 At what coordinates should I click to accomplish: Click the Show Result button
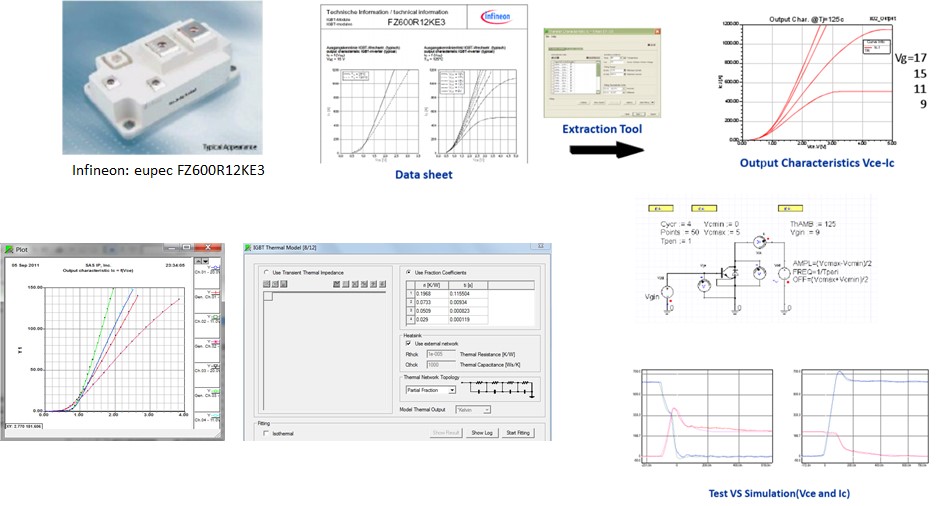(445, 433)
